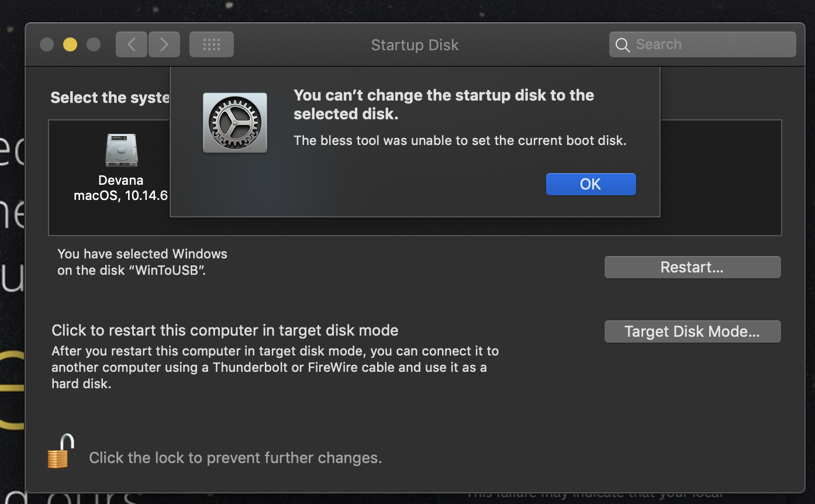This screenshot has width=815, height=504.
Task: Click the gear icon in the alert
Action: point(234,123)
